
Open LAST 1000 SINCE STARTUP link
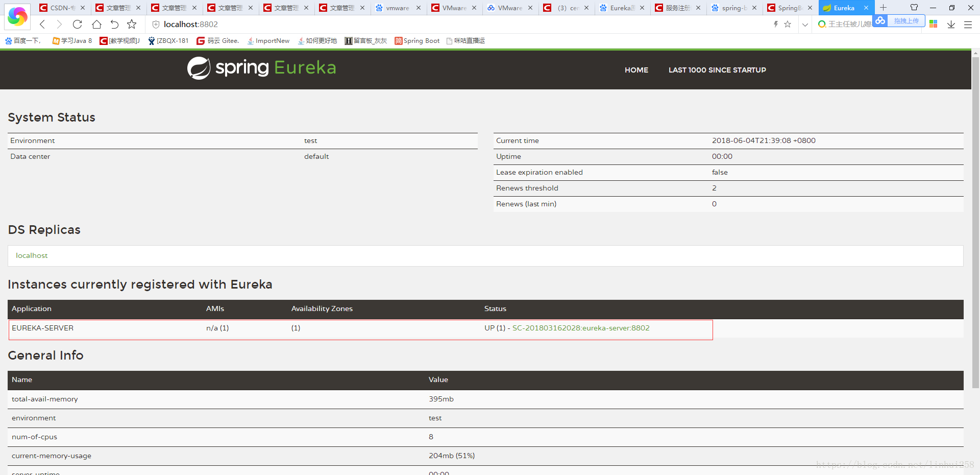(717, 70)
